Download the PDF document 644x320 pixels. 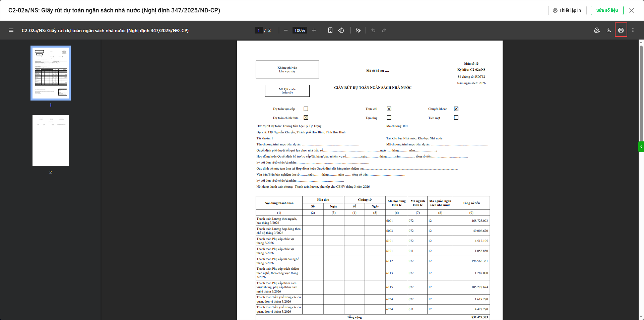609,30
